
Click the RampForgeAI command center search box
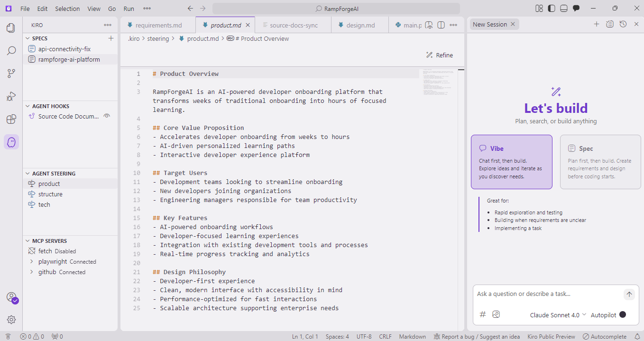click(x=336, y=9)
